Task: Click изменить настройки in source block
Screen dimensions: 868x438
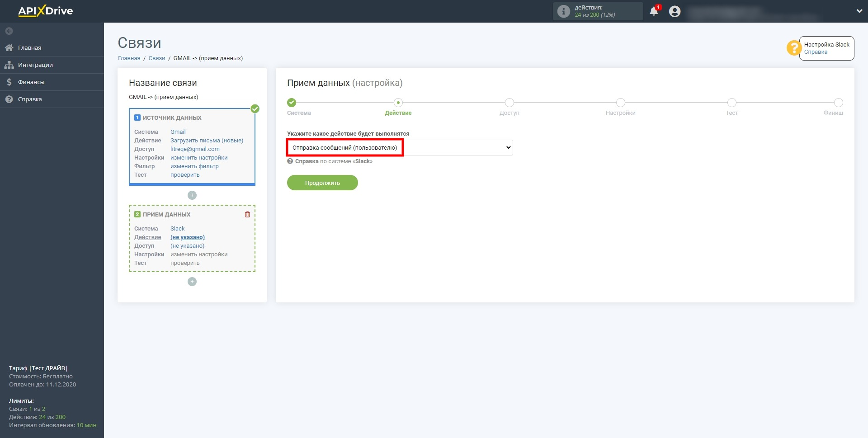Action: [199, 158]
